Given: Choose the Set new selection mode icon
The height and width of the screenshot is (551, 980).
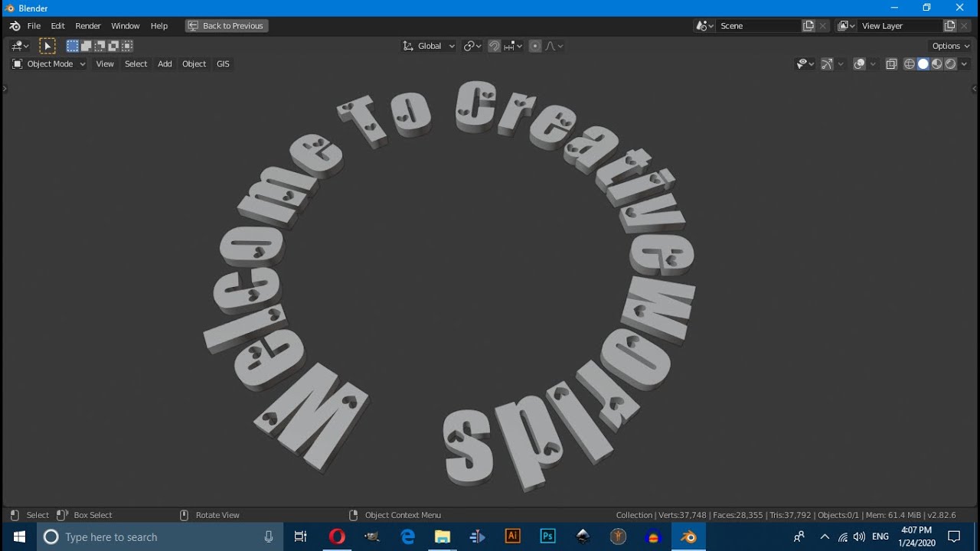Looking at the screenshot, I should (x=72, y=46).
